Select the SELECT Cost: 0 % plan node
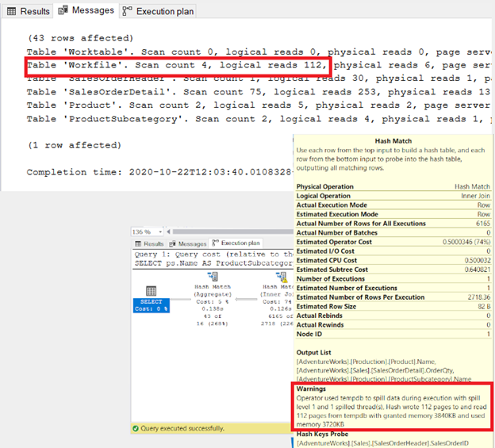495x448 pixels. coord(152,305)
